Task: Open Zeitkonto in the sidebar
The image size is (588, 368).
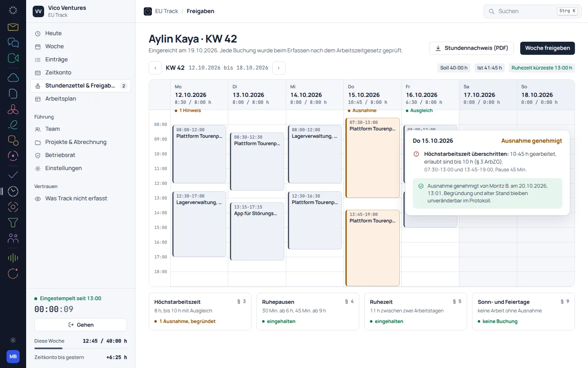Action: coord(80,73)
